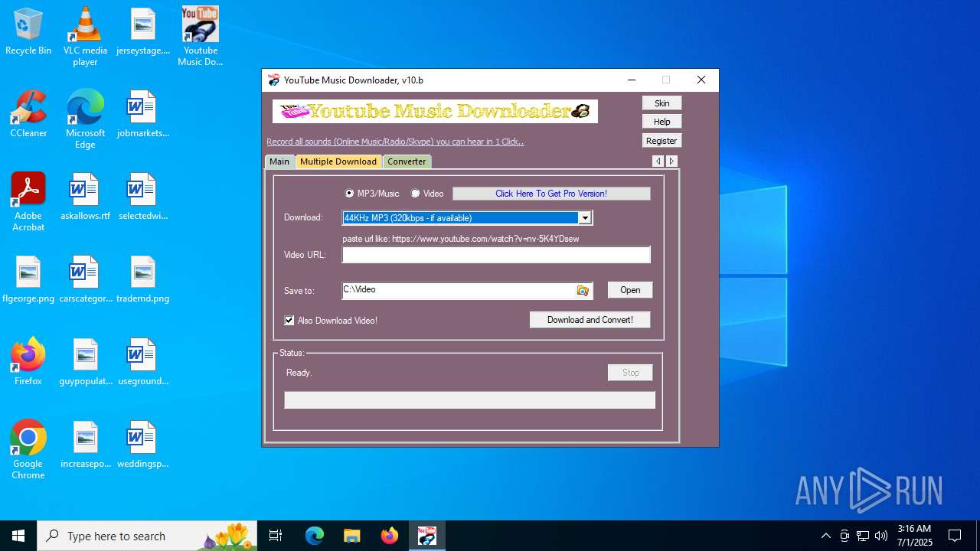Viewport: 980px width, 551px height.
Task: Select the MP3/Music radio option
Action: point(372,194)
